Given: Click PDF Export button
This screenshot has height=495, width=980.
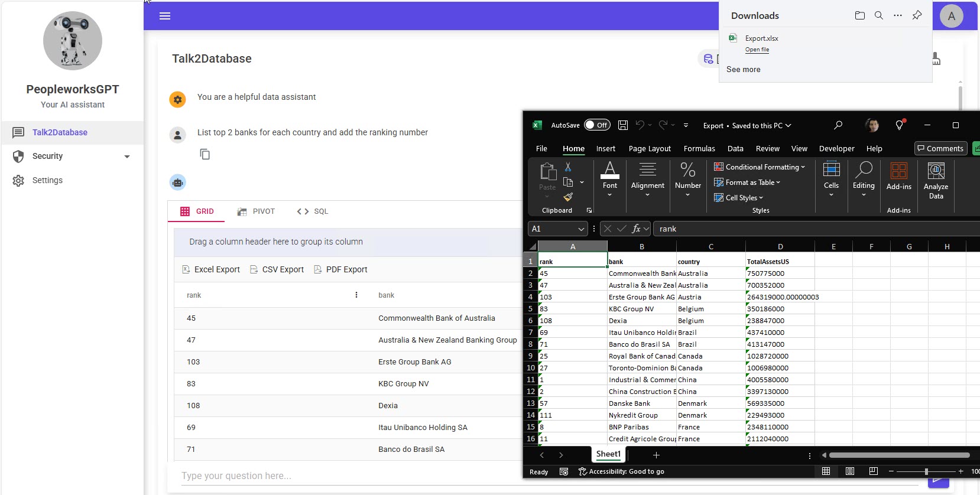Looking at the screenshot, I should pos(340,269).
